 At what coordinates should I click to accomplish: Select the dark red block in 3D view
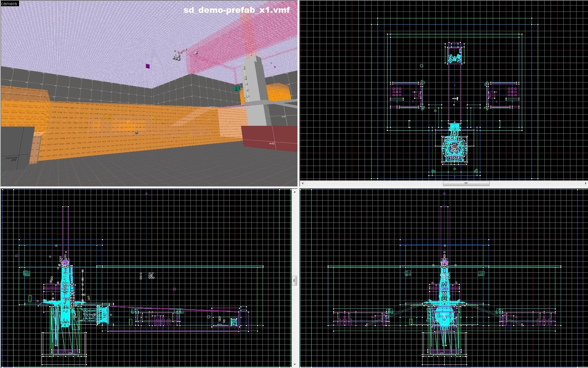tap(269, 139)
